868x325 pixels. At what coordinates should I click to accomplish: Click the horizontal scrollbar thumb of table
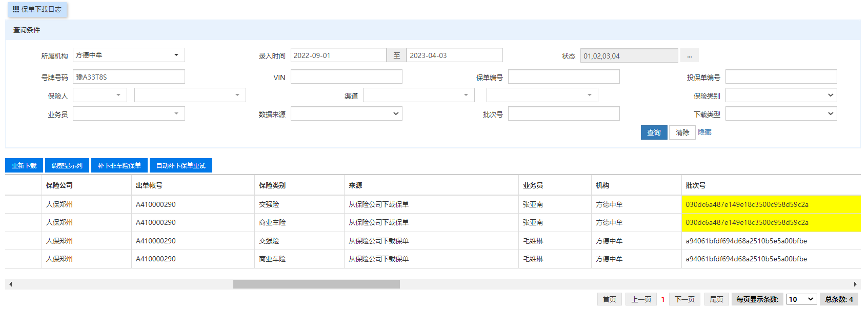316,284
